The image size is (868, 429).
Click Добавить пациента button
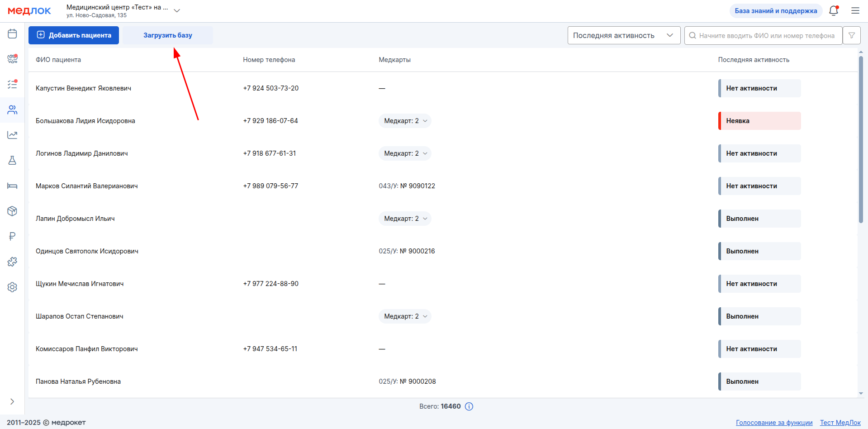pos(74,35)
